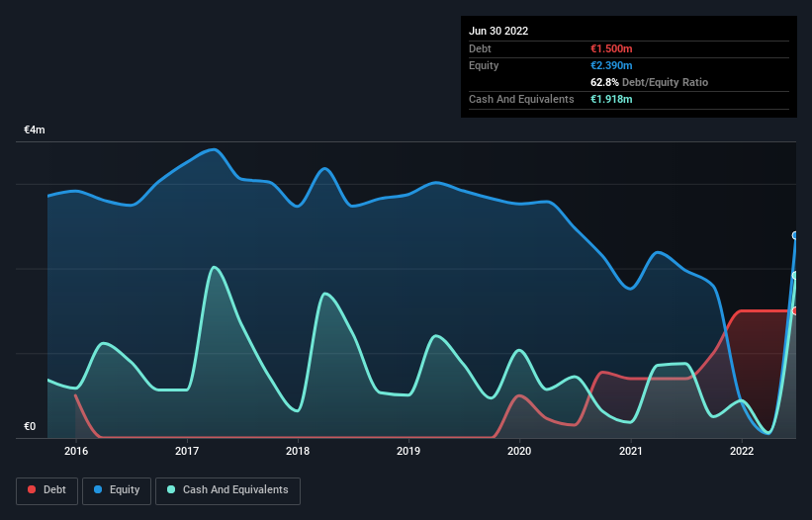Select the 2019 x-axis label
Viewport: 812px width, 520px height.
pyautogui.click(x=408, y=451)
